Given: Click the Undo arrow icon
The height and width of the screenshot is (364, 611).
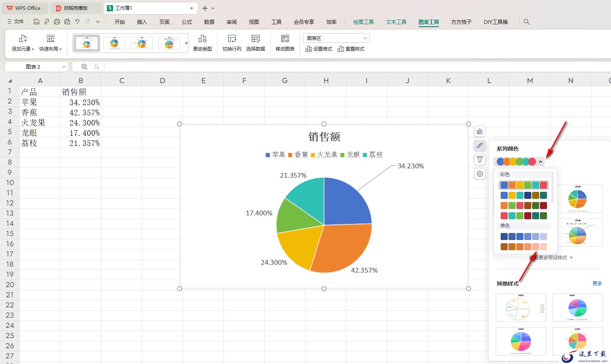Looking at the screenshot, I should 77,22.
